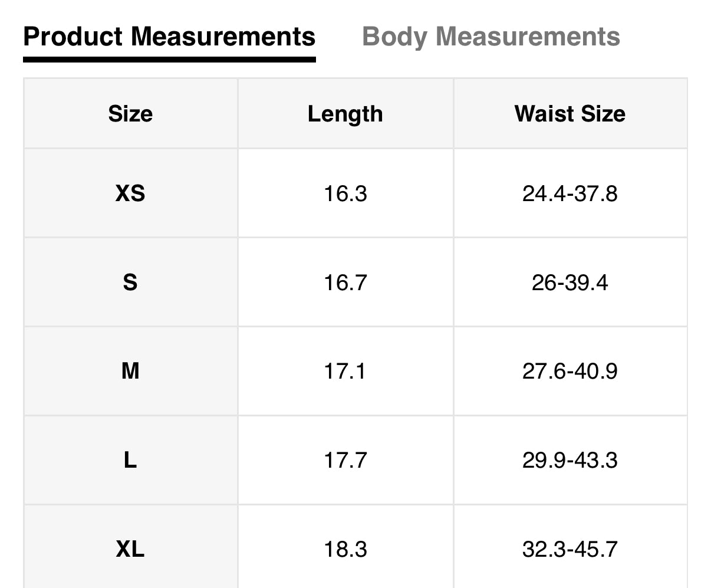Click the 16.3 length value for XS

pyautogui.click(x=345, y=193)
